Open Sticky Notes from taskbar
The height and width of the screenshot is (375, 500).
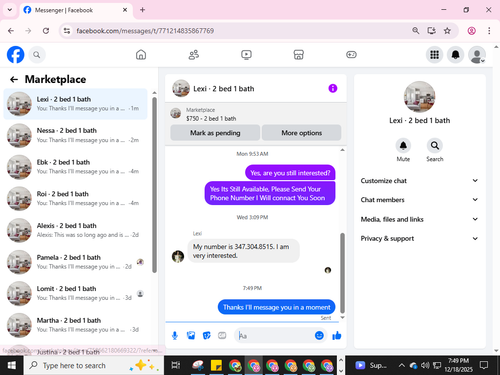click(216, 366)
